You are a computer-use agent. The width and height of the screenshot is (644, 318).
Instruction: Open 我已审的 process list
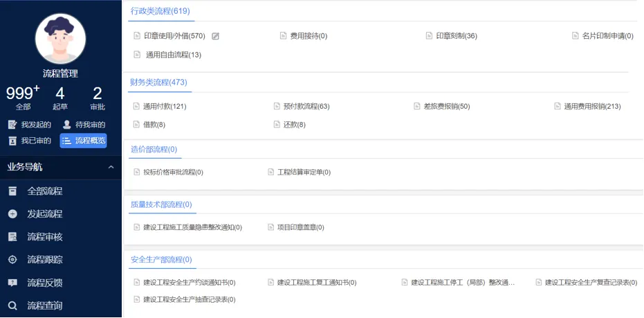click(30, 141)
